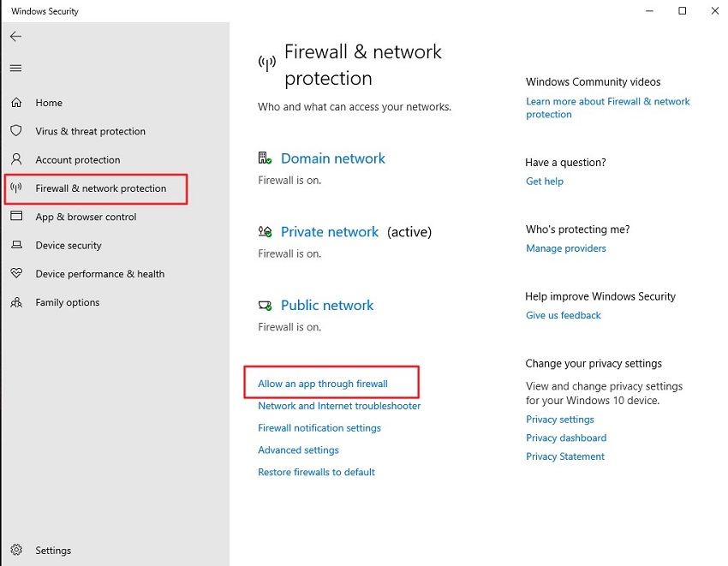This screenshot has width=728, height=566.
Task: Click the Get help link
Action: [544, 182]
